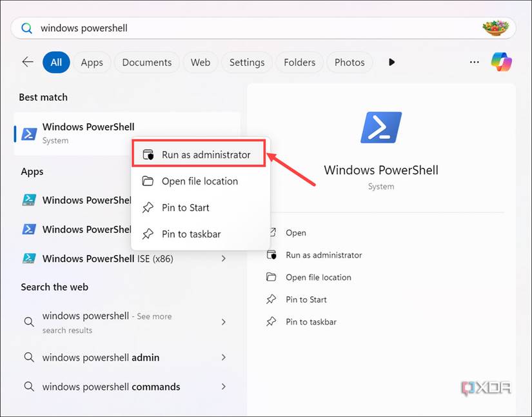Select Pin to Start from the context menu

tap(185, 207)
